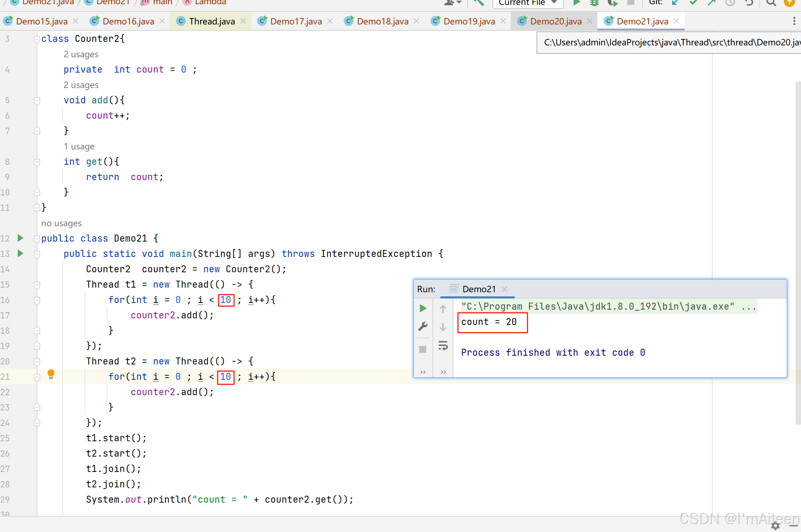Image resolution: width=801 pixels, height=532 pixels.
Task: Switch to the Demo16.java tab
Action: [x=128, y=21]
